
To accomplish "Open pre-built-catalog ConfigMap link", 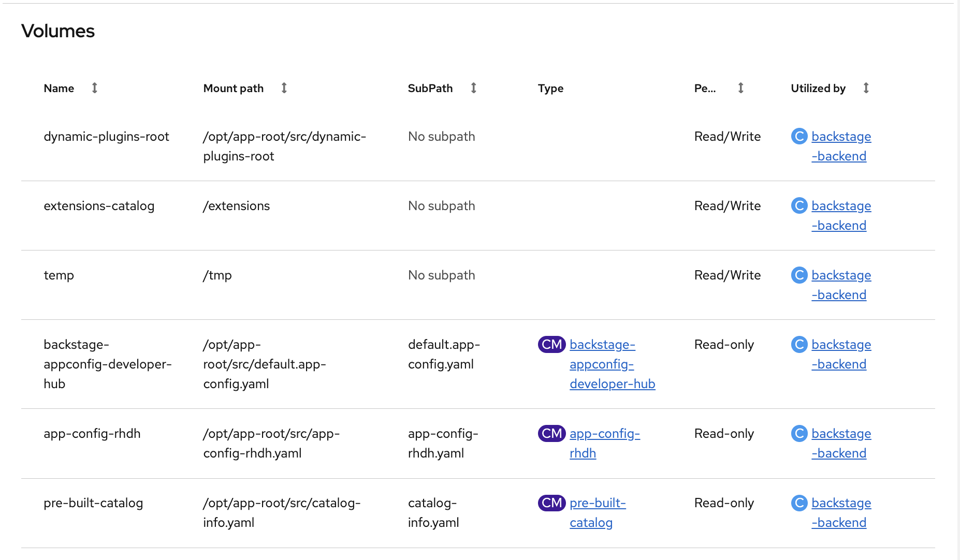I will coord(598,513).
